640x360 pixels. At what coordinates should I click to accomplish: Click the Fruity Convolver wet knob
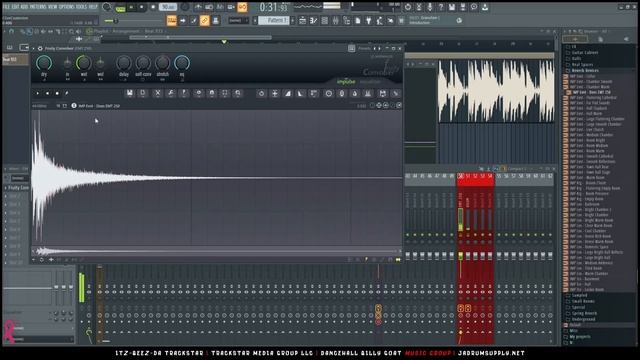point(84,63)
